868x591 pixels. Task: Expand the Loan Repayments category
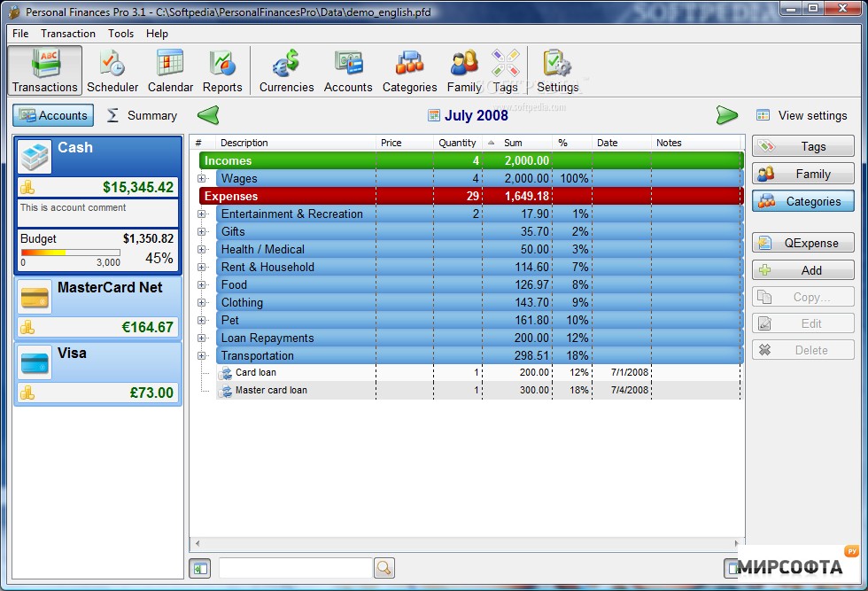coord(202,338)
